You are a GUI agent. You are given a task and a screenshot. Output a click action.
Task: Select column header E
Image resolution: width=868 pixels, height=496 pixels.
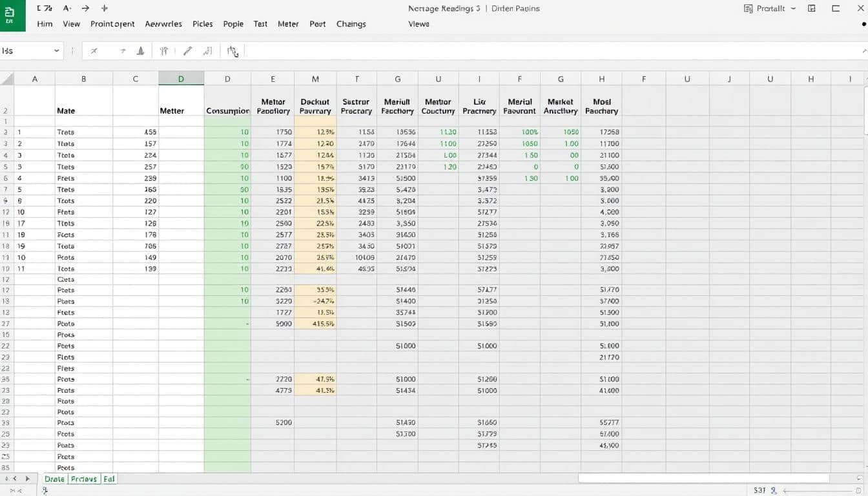273,79
